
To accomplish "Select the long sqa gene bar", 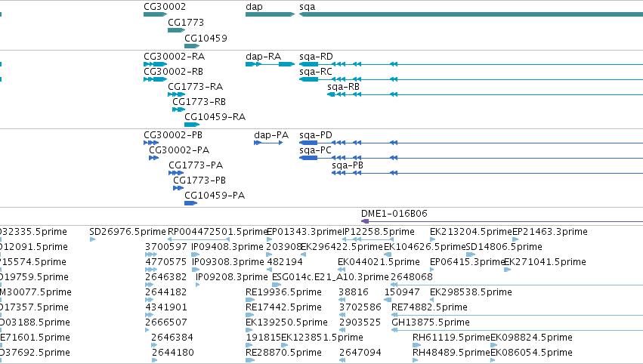I will pos(471,14).
